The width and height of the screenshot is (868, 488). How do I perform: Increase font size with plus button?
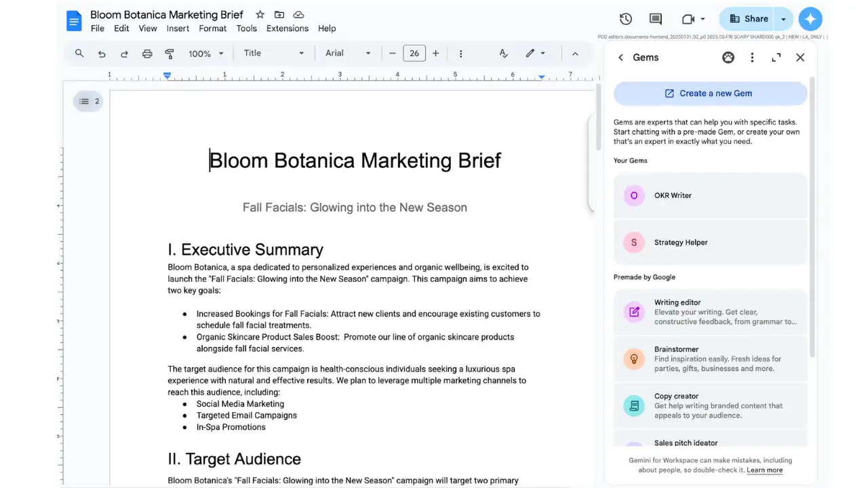435,54
